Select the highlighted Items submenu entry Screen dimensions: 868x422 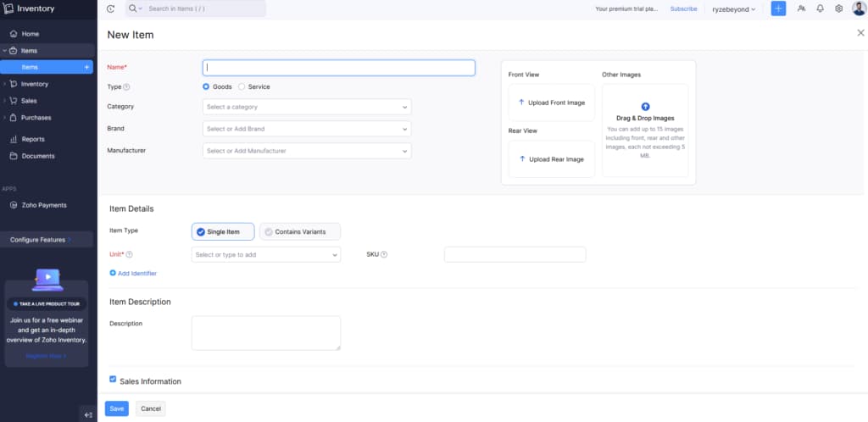pos(47,67)
